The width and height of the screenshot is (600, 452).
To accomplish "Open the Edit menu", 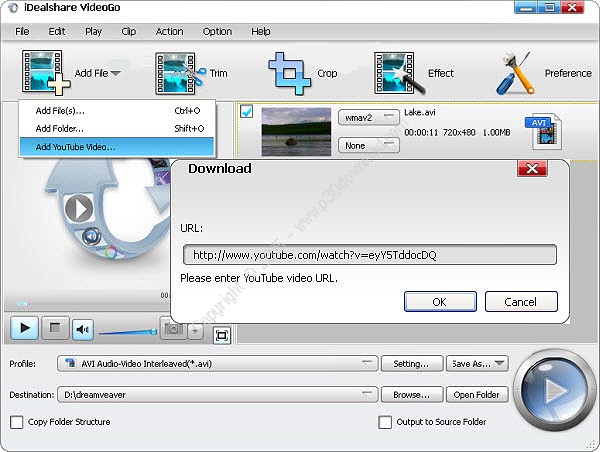I will [57, 31].
